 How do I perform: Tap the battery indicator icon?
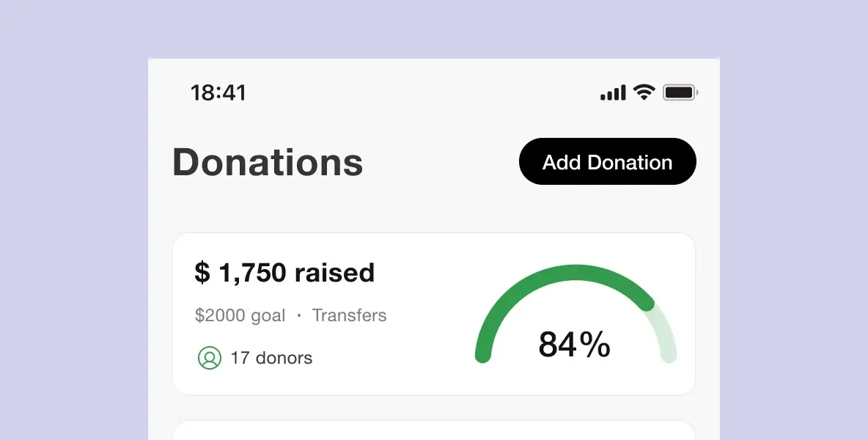pos(680,92)
